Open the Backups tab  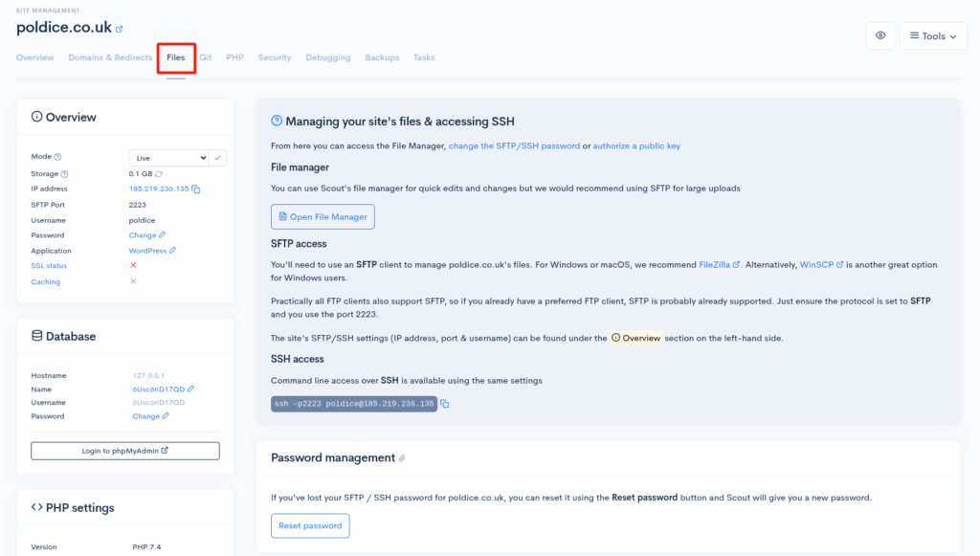coord(382,57)
